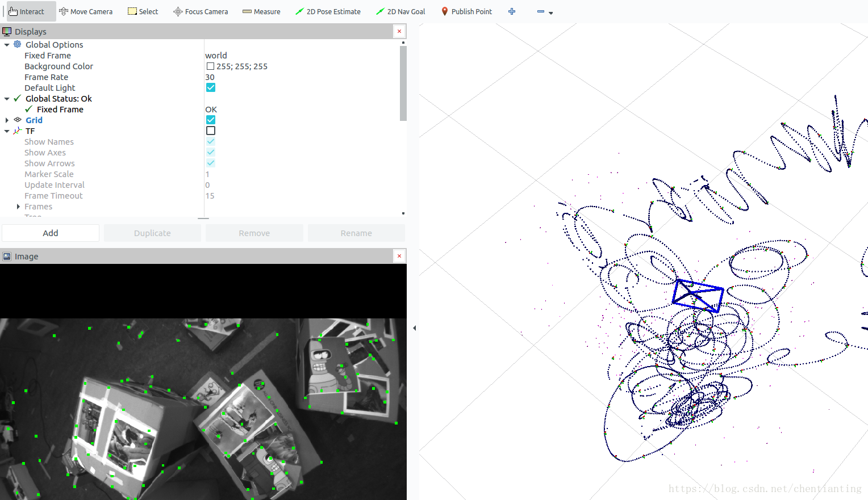
Task: Expand the Grid display item
Action: tap(7, 120)
